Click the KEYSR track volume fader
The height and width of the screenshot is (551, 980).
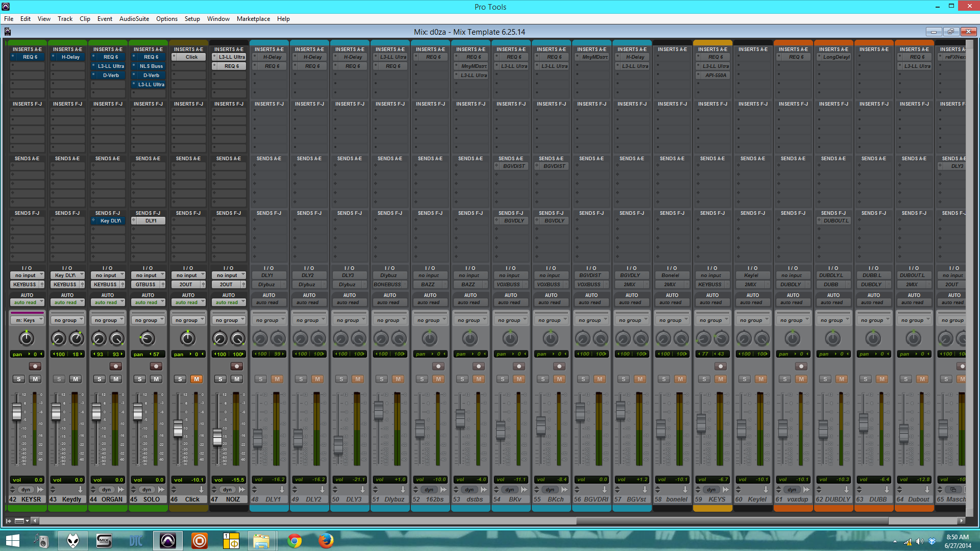[x=17, y=411]
